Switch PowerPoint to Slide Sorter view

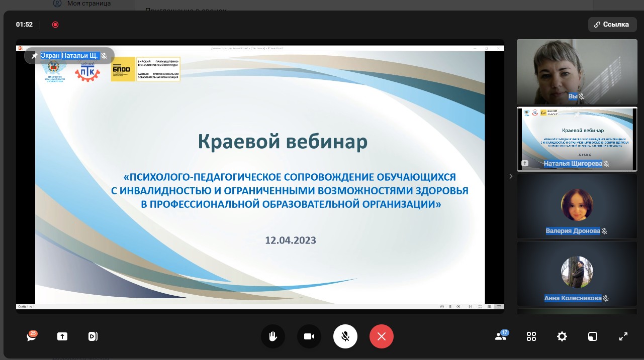point(480,306)
